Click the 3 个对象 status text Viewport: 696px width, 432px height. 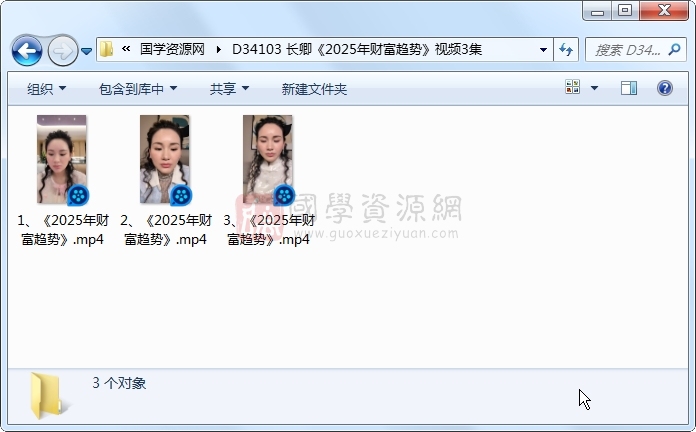click(x=119, y=383)
